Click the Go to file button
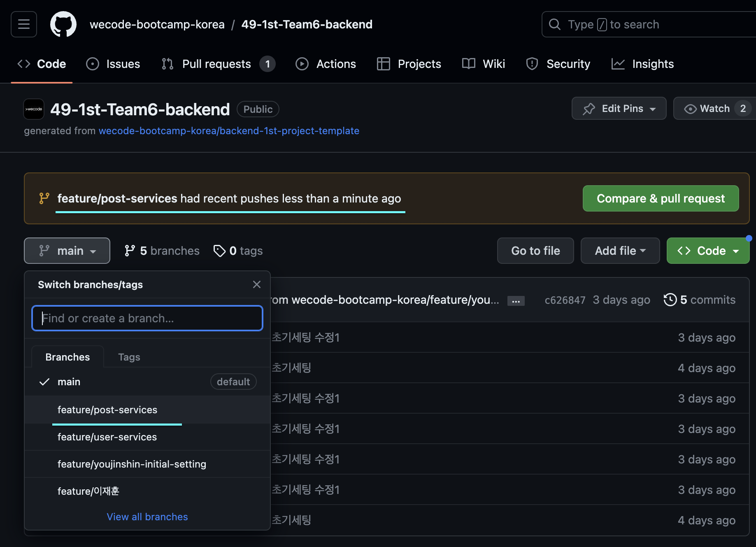Viewport: 756px width, 547px height. click(535, 251)
